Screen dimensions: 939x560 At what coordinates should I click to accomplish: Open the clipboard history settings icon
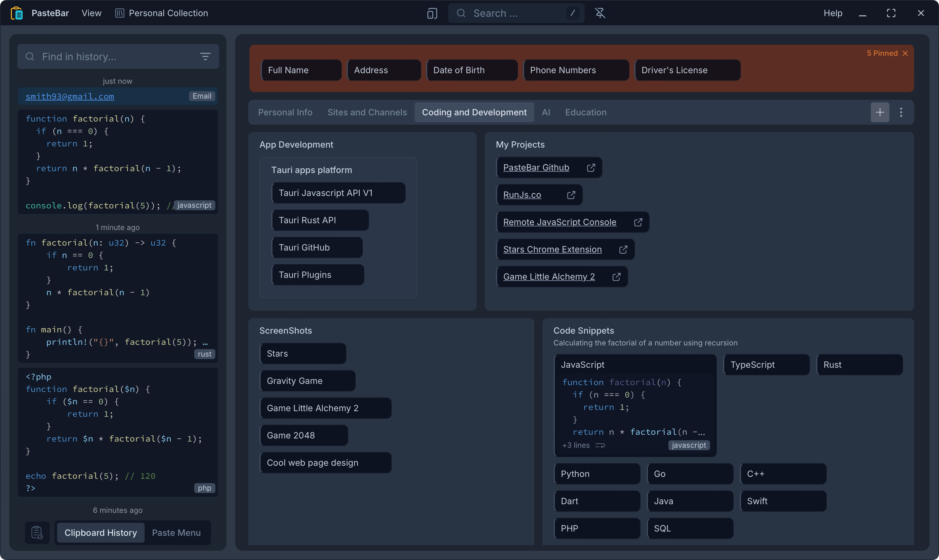[37, 532]
